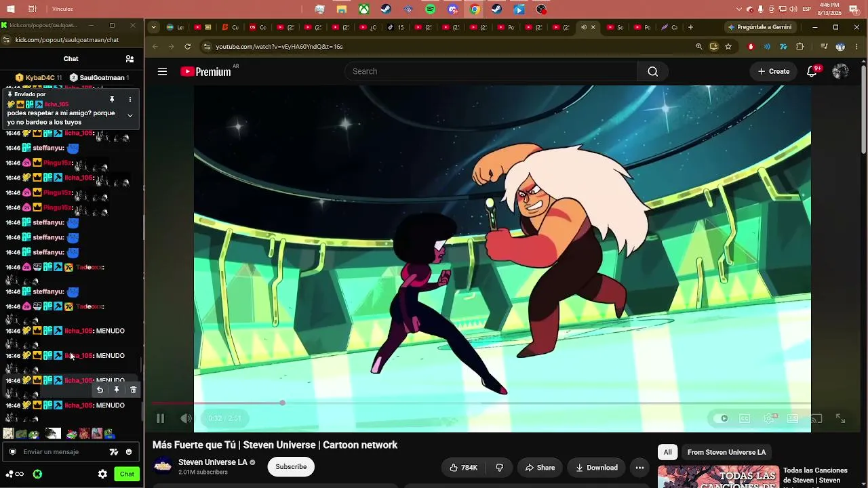
Task: Focus the YouTube search box
Action: (x=491, y=71)
